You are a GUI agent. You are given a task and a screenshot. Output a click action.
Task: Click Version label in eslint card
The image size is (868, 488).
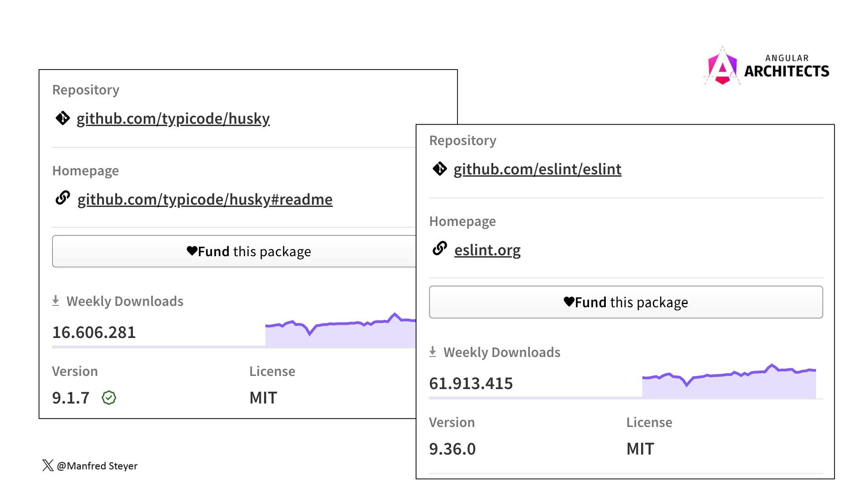[452, 422]
